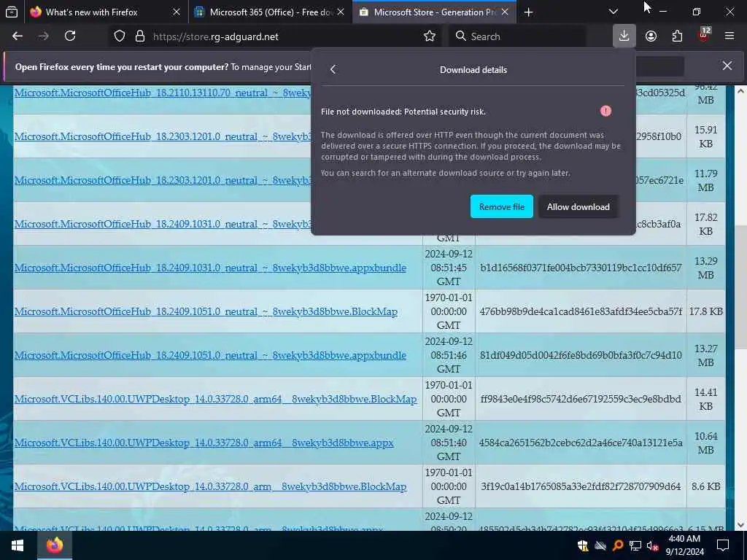This screenshot has width=747, height=560.
Task: Click the forward navigation arrow
Action: (x=44, y=36)
